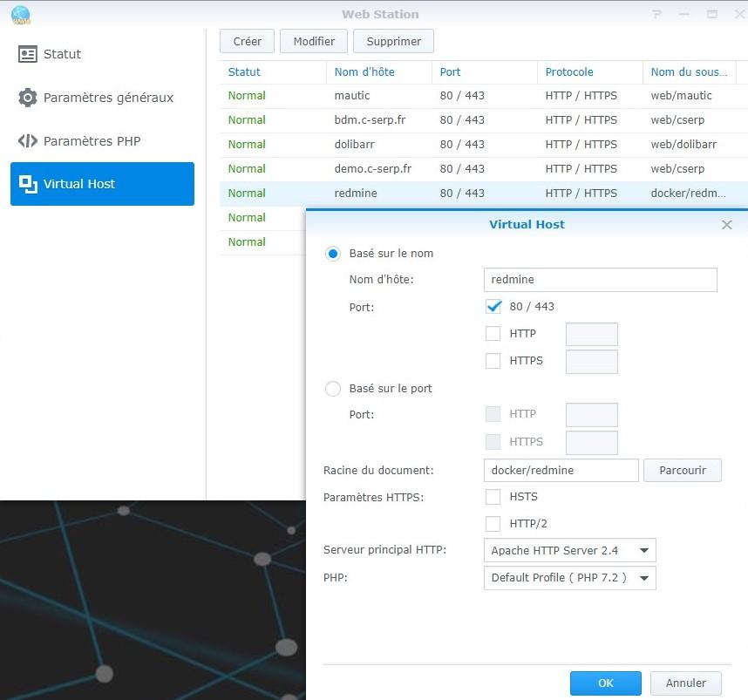Click the gear icon for Paramètres généraux
The width and height of the screenshot is (748, 700).
(28, 98)
